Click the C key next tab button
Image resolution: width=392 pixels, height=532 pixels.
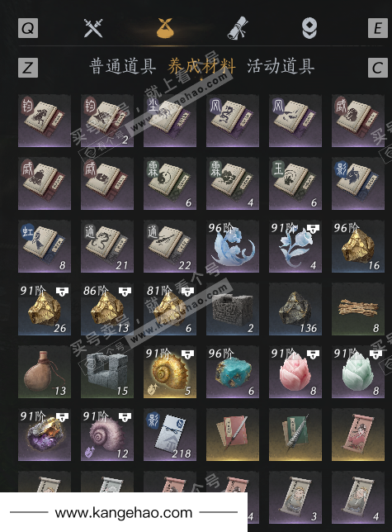378,68
